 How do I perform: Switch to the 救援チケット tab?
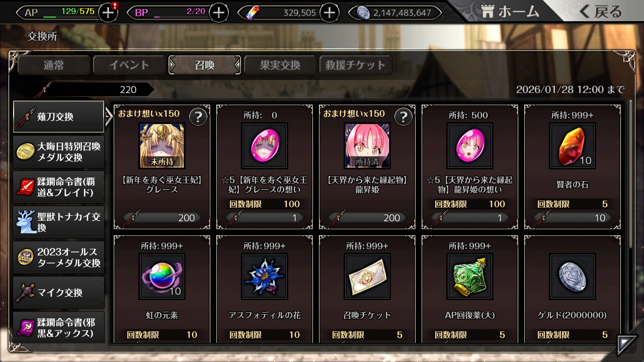355,65
